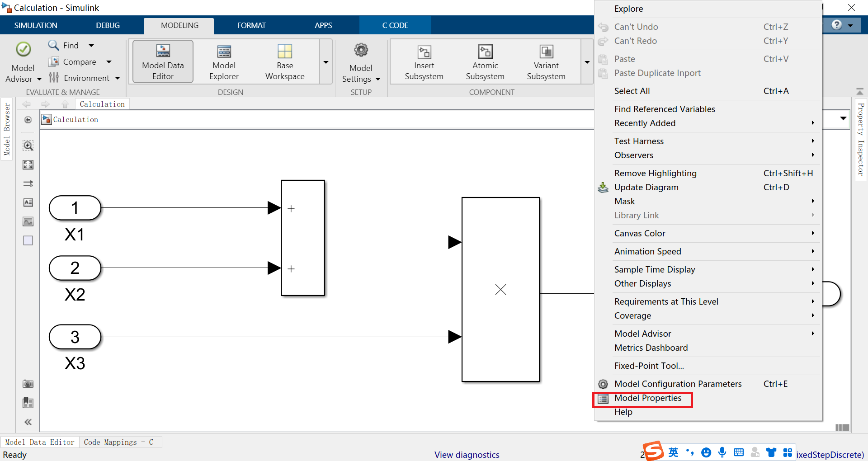The image size is (868, 461).
Task: Select the Zoom tool in the palette
Action: [28, 146]
